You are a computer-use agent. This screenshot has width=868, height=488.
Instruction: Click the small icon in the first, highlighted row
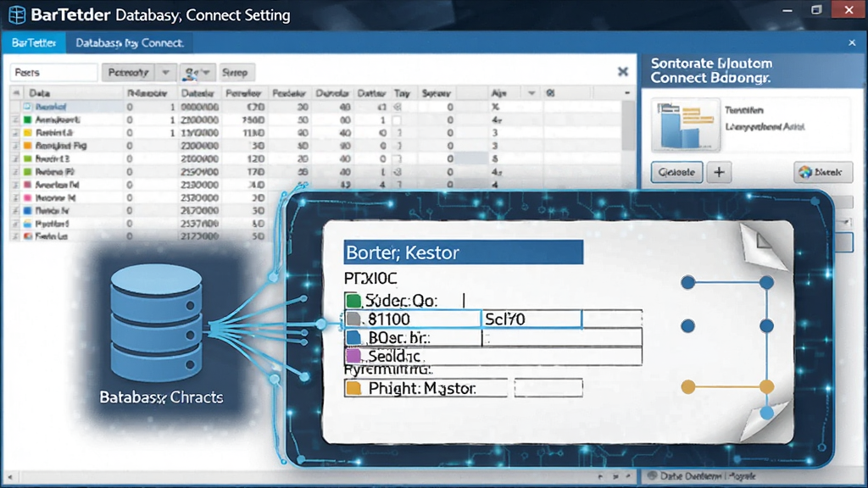[27, 106]
